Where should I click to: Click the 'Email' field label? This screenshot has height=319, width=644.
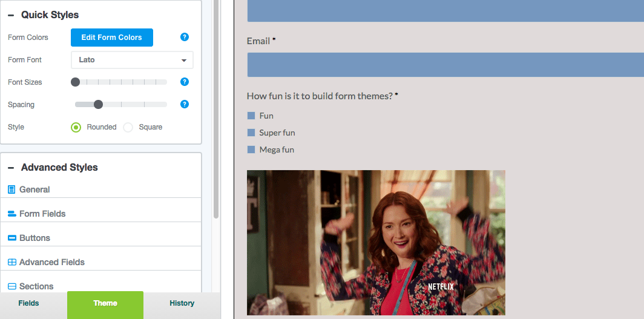pyautogui.click(x=258, y=41)
